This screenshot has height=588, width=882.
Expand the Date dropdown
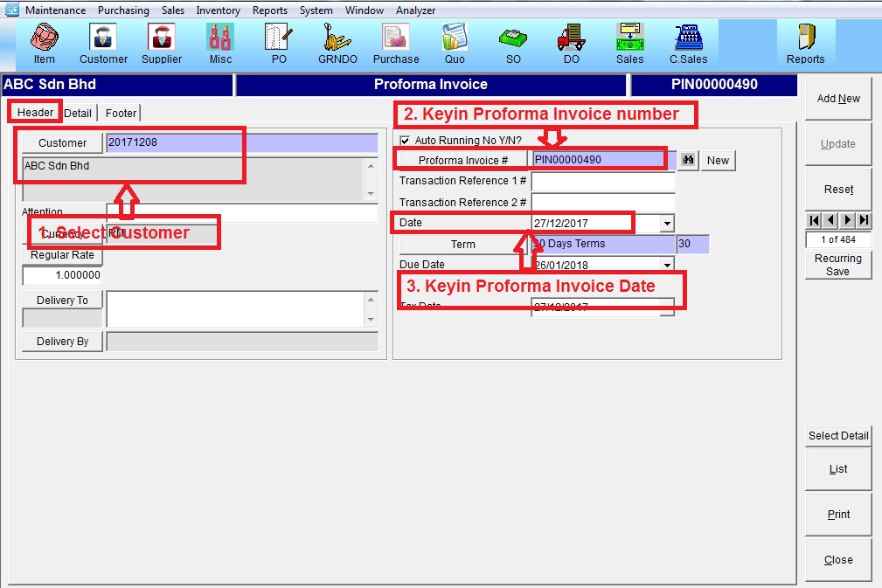click(x=668, y=224)
